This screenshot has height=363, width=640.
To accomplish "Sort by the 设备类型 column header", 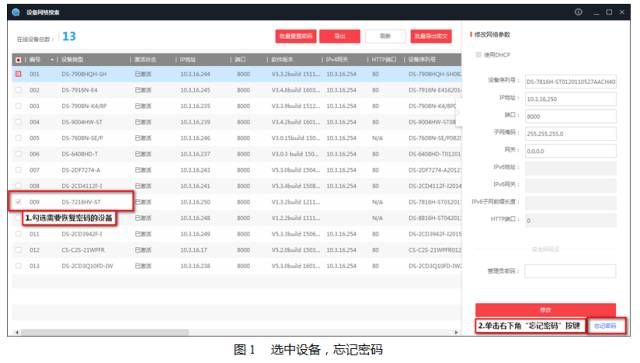I will (72, 60).
